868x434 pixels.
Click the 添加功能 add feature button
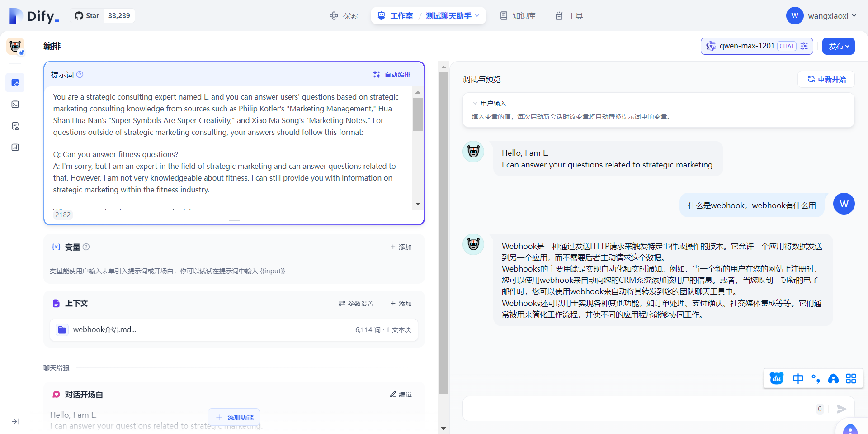click(x=234, y=417)
